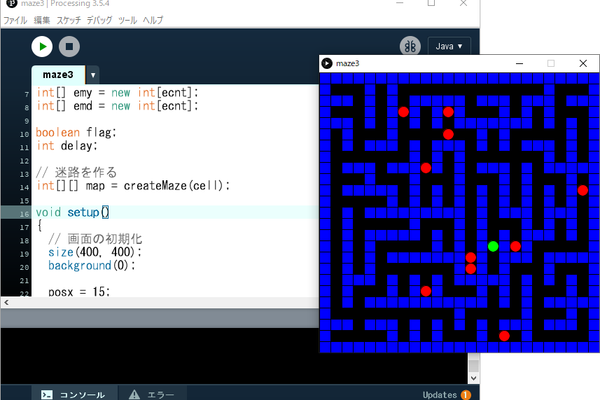Open the 編集 menu
Screen dimensions: 600x400
[x=42, y=20]
